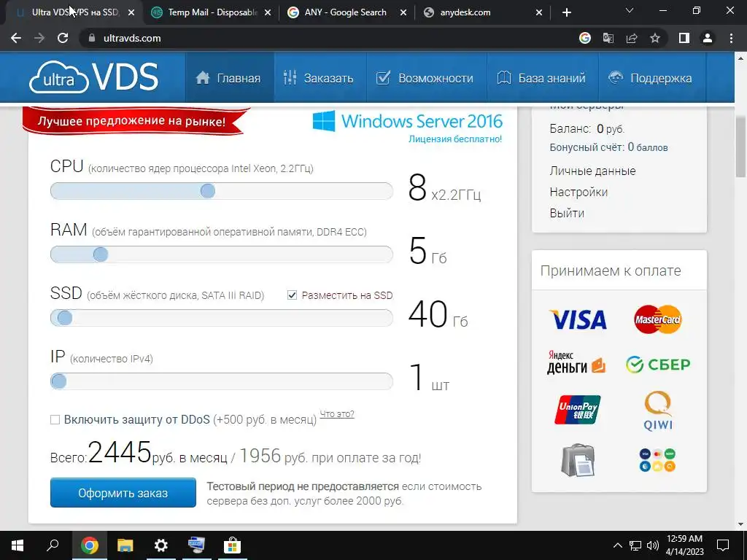Click the IP count slider handle
The height and width of the screenshot is (560, 747).
point(58,381)
